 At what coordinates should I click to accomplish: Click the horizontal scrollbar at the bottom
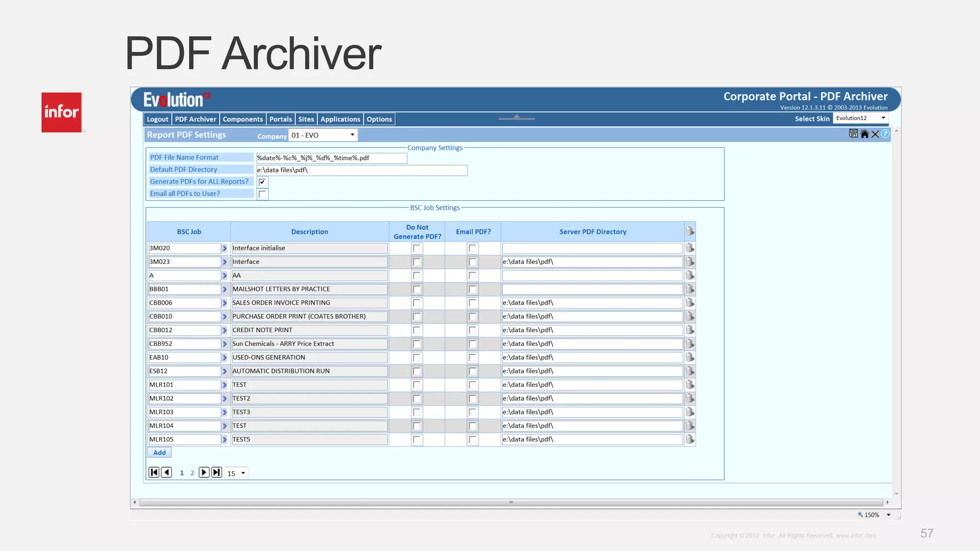tap(511, 502)
